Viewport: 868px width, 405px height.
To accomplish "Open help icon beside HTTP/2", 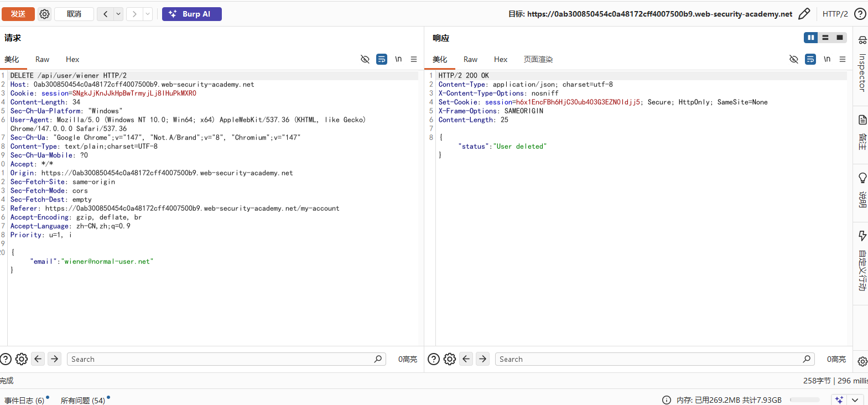I will click(x=860, y=14).
